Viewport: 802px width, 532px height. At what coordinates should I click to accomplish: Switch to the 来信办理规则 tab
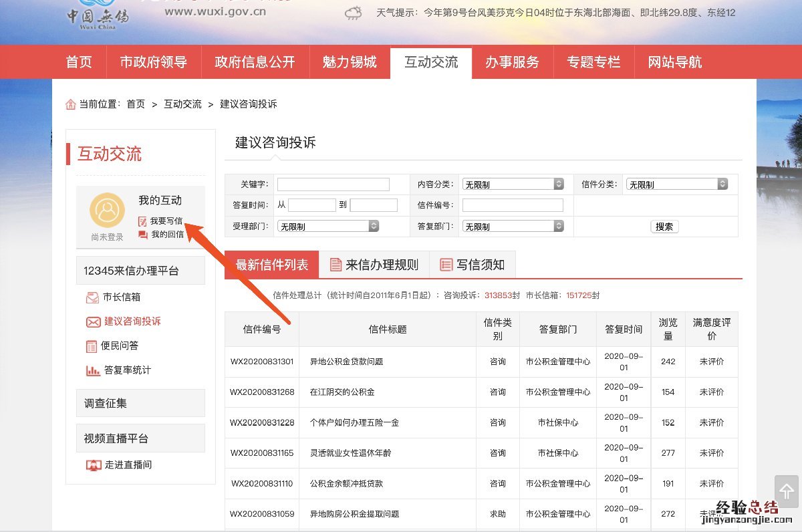(x=374, y=265)
